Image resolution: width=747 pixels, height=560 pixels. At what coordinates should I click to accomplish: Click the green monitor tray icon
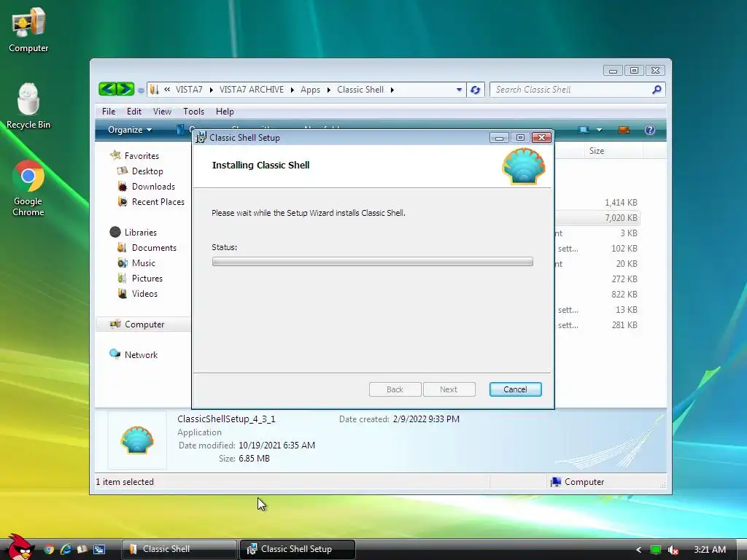pos(656,550)
